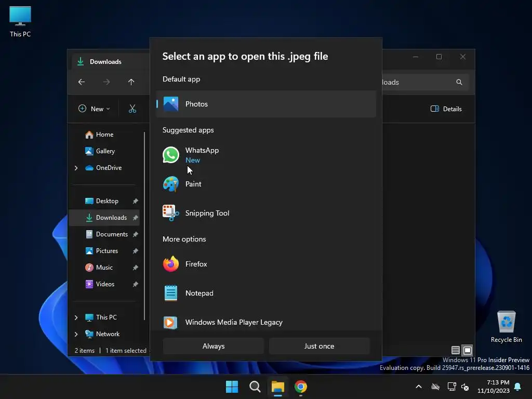
Task: Open Documents quick access folder
Action: (112, 234)
